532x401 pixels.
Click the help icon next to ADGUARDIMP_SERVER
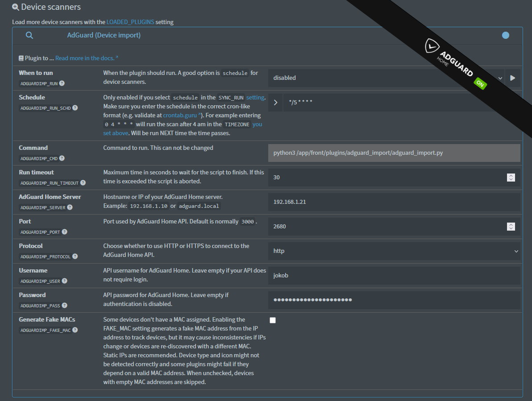70,207
